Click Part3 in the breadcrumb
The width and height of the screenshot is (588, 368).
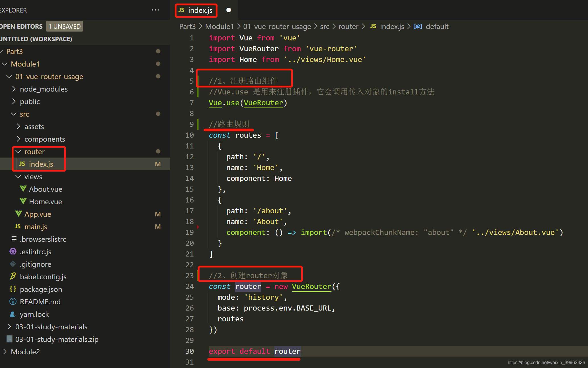pyautogui.click(x=187, y=26)
